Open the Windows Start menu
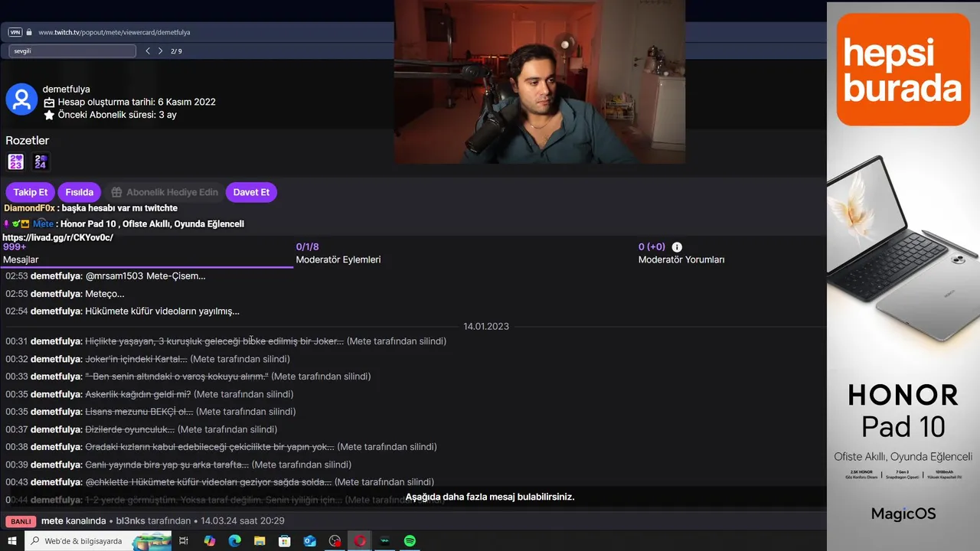Image resolution: width=980 pixels, height=551 pixels. coord(11,541)
